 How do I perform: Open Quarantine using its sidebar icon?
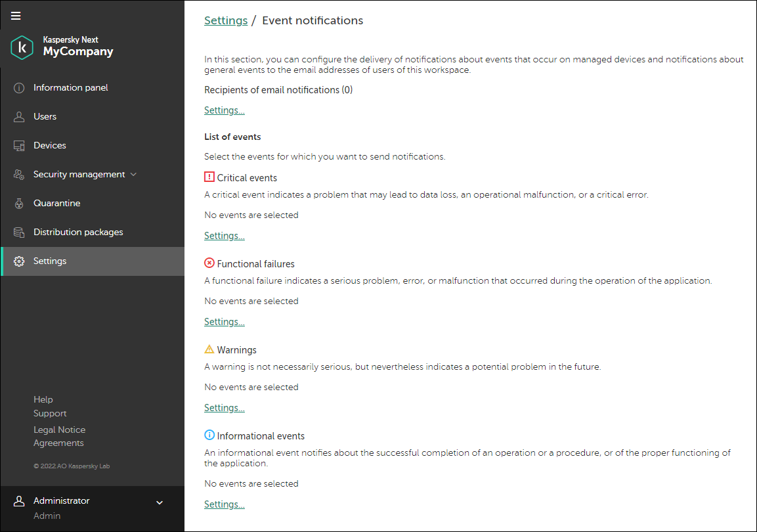click(20, 203)
